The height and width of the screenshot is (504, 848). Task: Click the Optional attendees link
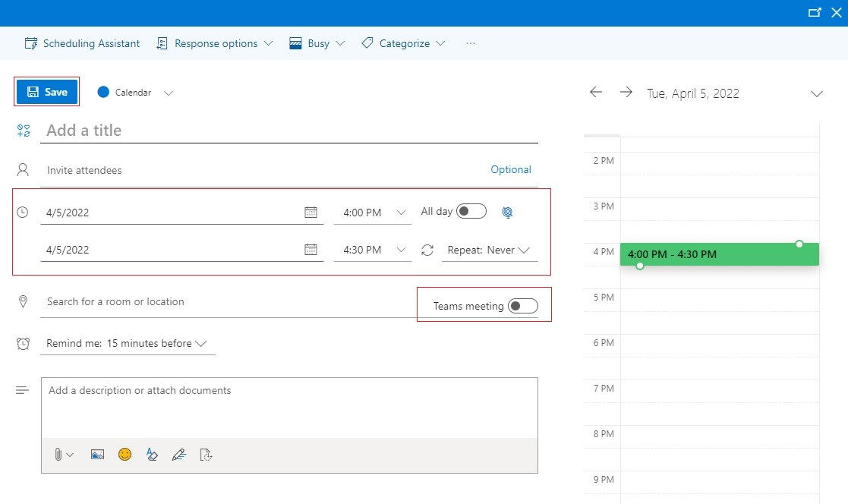click(x=510, y=170)
